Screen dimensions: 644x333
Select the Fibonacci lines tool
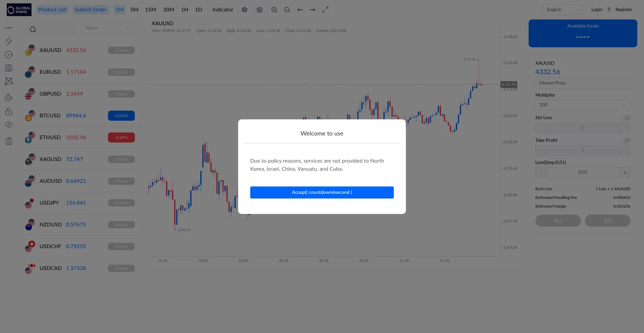pyautogui.click(x=9, y=68)
